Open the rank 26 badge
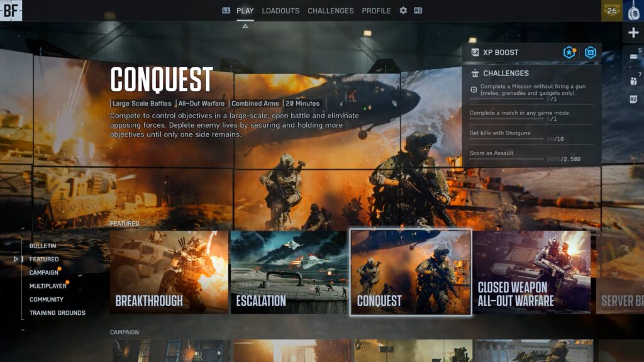Viewport: 644px width, 362px height. click(x=611, y=11)
